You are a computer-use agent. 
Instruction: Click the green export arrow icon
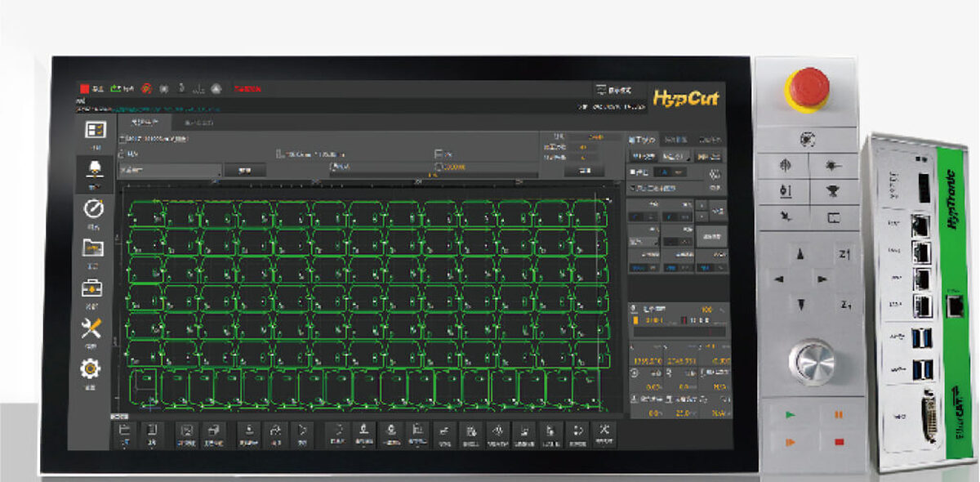pyautogui.click(x=115, y=88)
